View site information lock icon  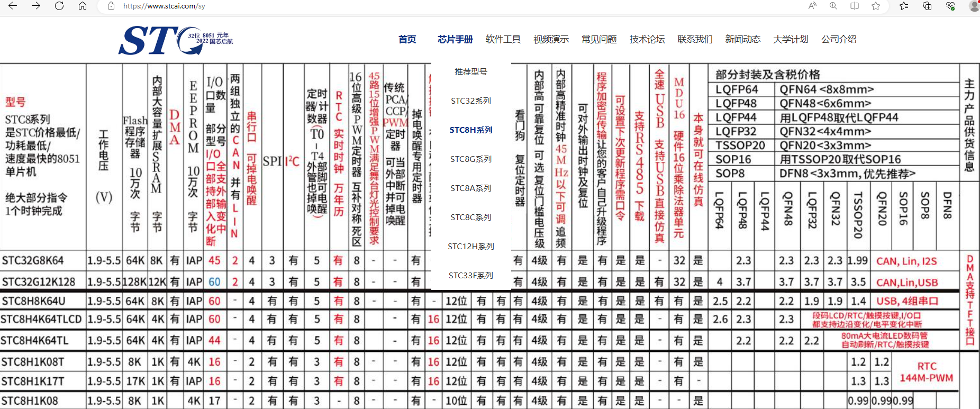click(111, 6)
